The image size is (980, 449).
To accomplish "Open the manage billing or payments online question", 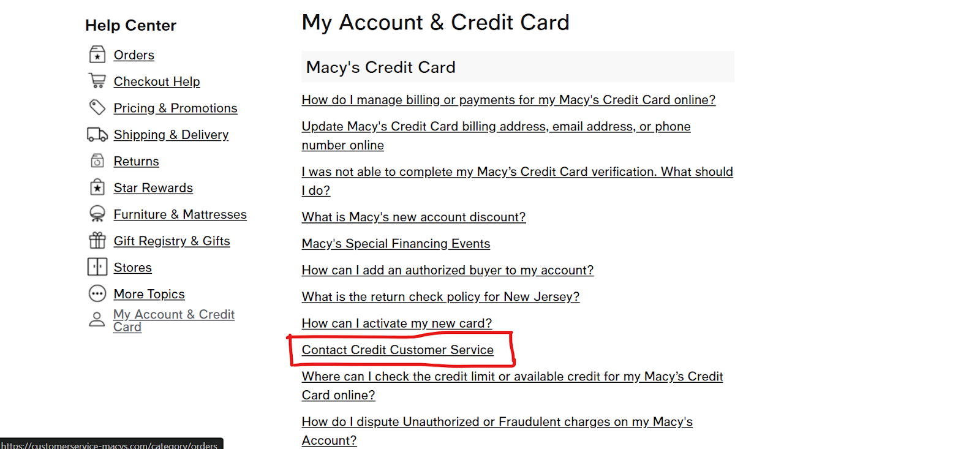I will [508, 100].
